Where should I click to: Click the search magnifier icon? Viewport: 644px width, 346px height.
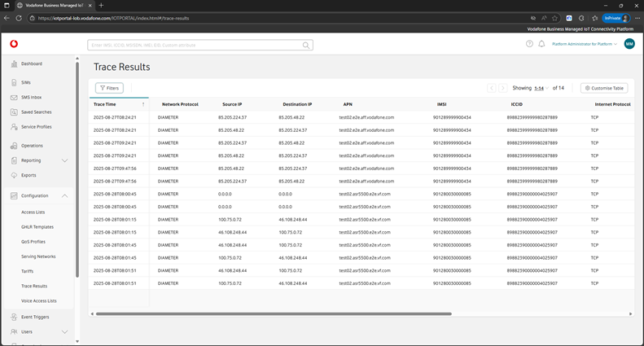click(x=306, y=46)
